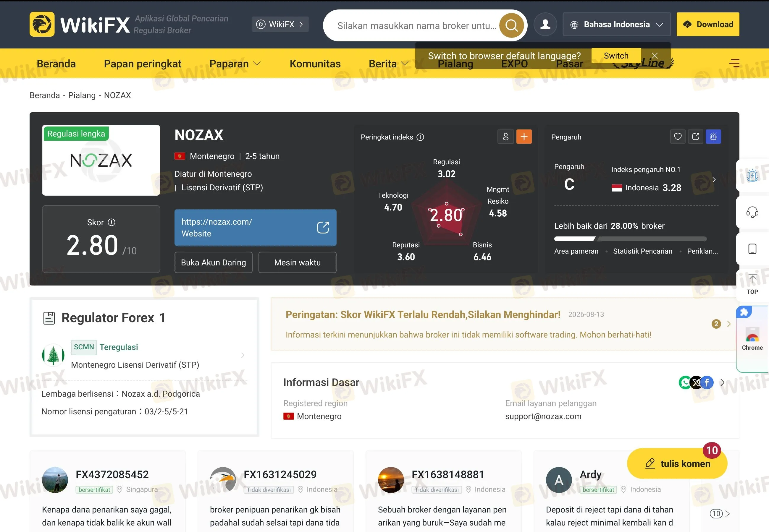Image resolution: width=769 pixels, height=532 pixels.
Task: Select the Statistik Pencarian tab
Action: coord(643,251)
